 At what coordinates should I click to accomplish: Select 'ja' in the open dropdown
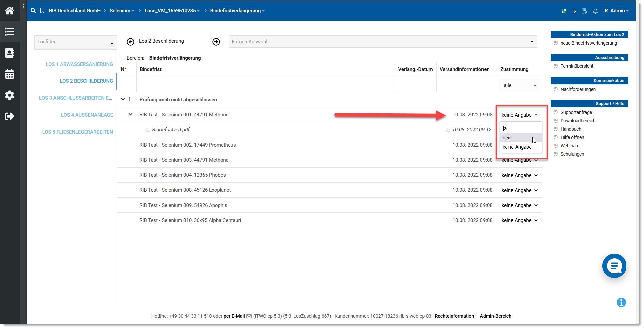pos(521,128)
